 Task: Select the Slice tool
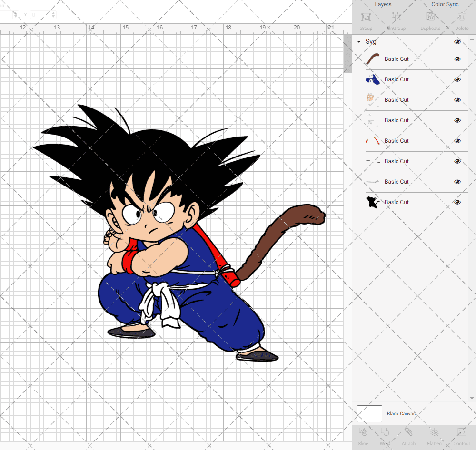pos(363,432)
